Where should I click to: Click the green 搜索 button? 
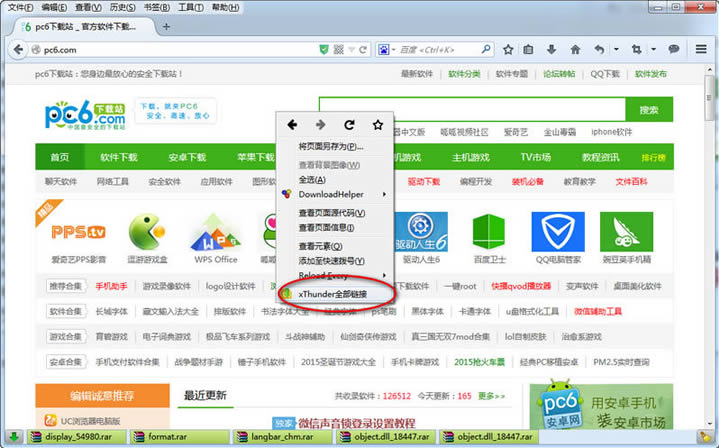click(649, 110)
